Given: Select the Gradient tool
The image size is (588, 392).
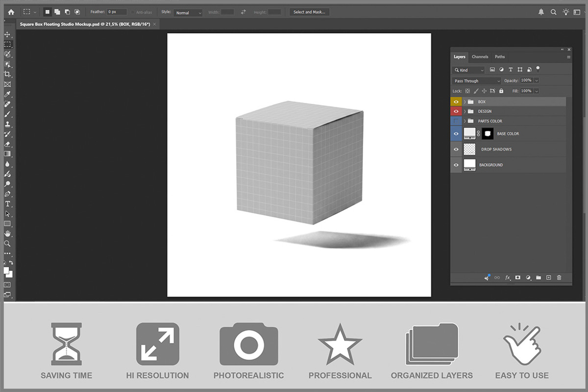Looking at the screenshot, I should coord(7,154).
